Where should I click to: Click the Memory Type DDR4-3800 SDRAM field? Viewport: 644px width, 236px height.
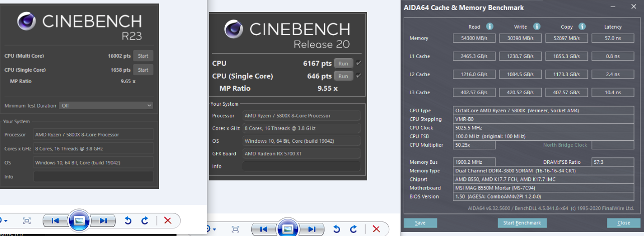[543, 171]
